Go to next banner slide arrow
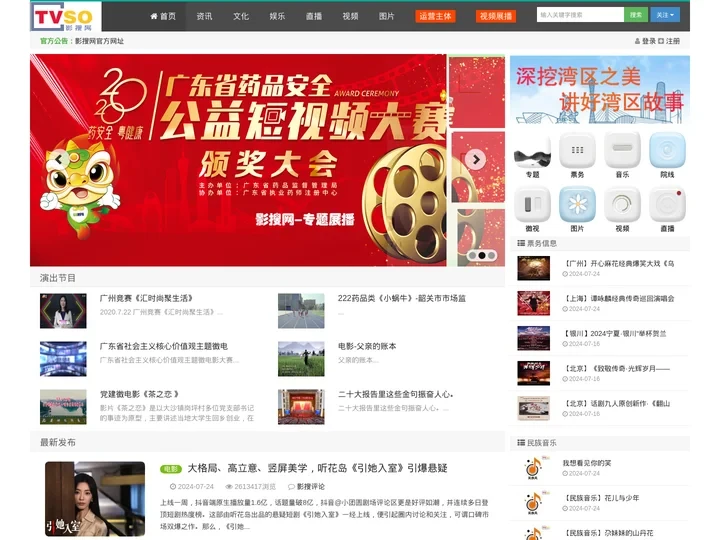 475,159
